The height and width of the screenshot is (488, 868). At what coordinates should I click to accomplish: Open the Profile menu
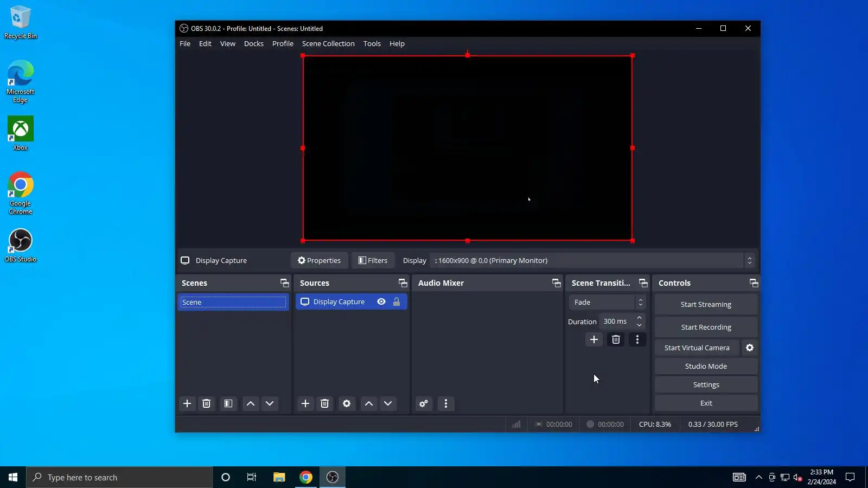(x=283, y=43)
